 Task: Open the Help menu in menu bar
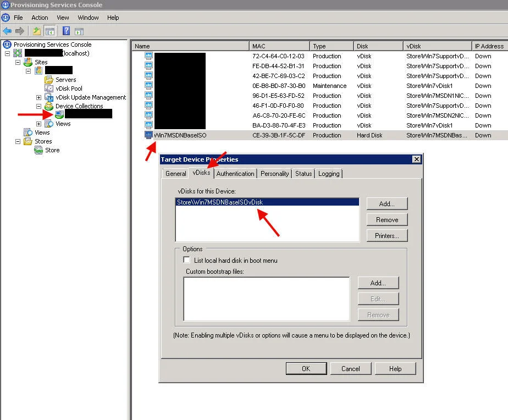coord(113,18)
